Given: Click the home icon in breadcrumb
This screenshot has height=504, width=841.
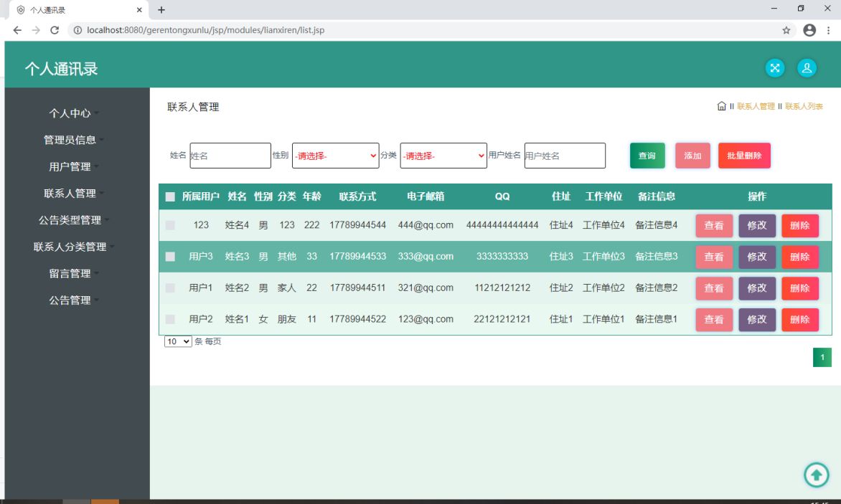Looking at the screenshot, I should (x=722, y=106).
